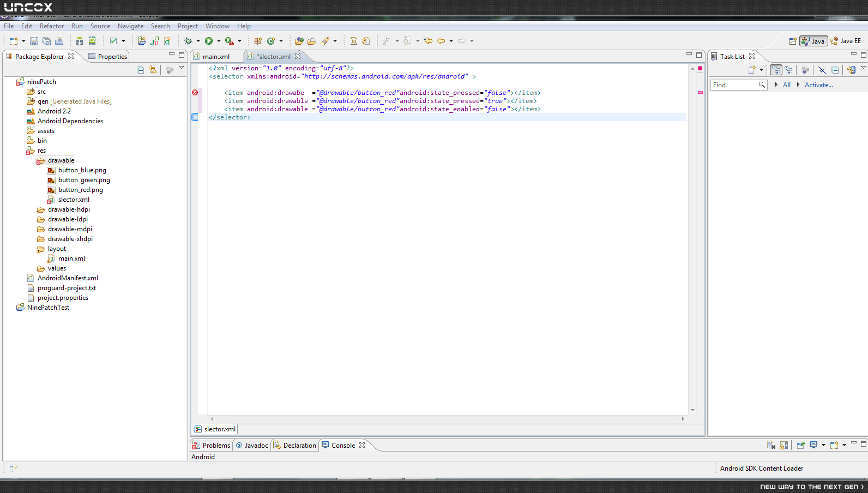This screenshot has width=868, height=493.
Task: Switch to the Javadoc tab
Action: (252, 446)
